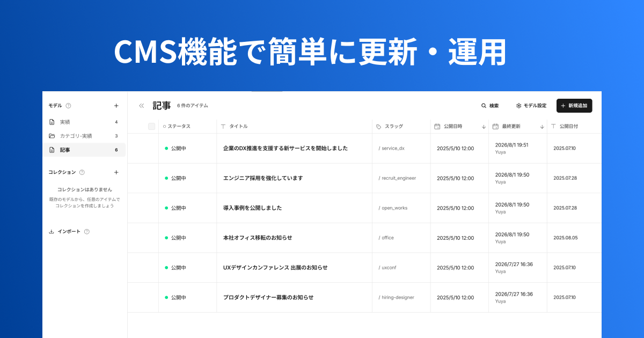The image size is (644, 338).
Task: Click calendar icon in 公開日時 header
Action: click(x=437, y=127)
